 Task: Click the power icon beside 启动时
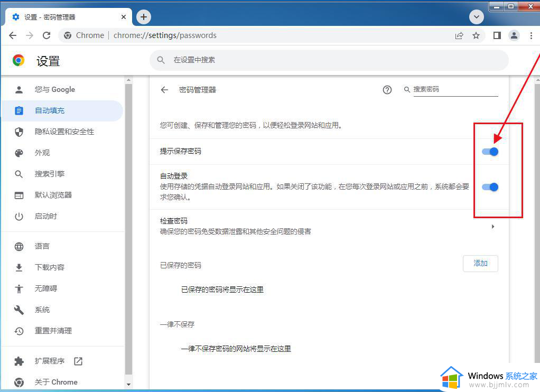pyautogui.click(x=19, y=216)
